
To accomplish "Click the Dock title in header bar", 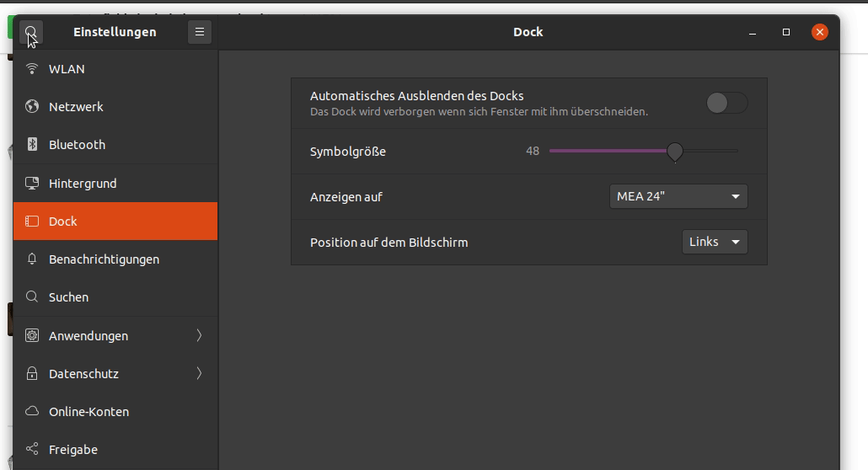I will coord(528,32).
